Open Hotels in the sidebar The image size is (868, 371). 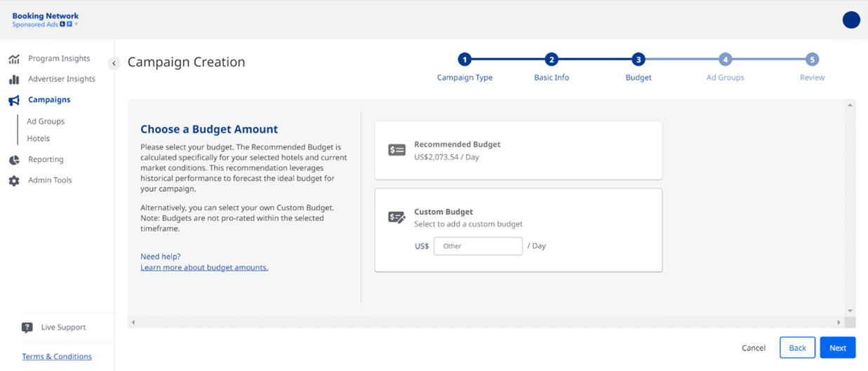(x=39, y=139)
